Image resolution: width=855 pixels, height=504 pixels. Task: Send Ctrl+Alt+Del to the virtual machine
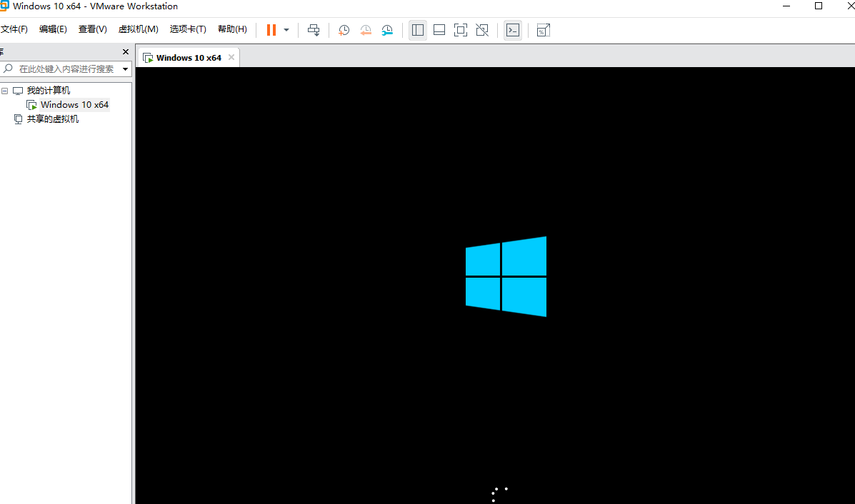point(314,31)
